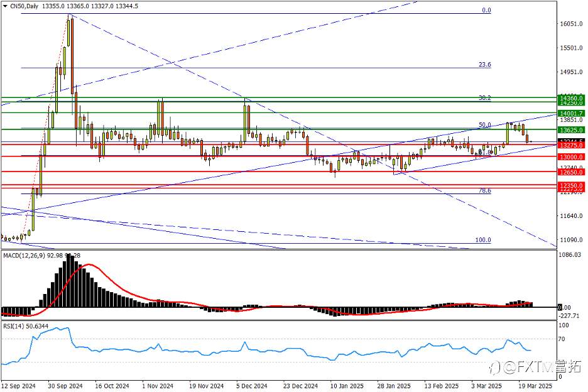The height and width of the screenshot is (392, 588).
Task: Click the 1086.03 MACD scale value
Action: tap(570, 254)
